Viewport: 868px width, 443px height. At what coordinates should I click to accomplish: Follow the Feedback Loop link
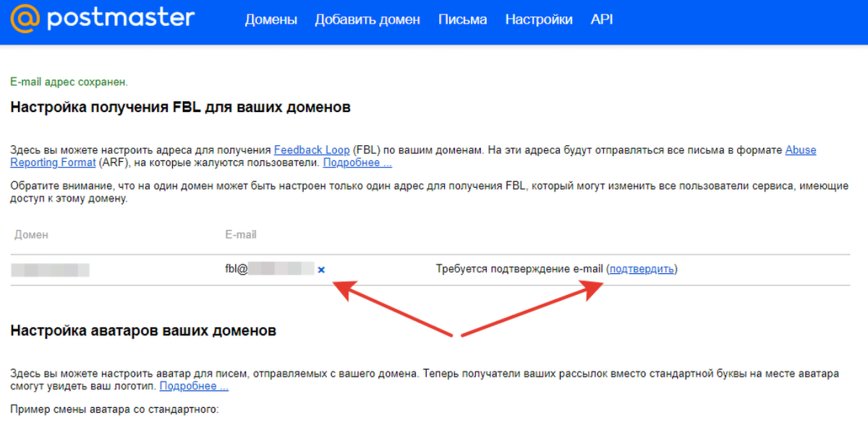pos(312,150)
